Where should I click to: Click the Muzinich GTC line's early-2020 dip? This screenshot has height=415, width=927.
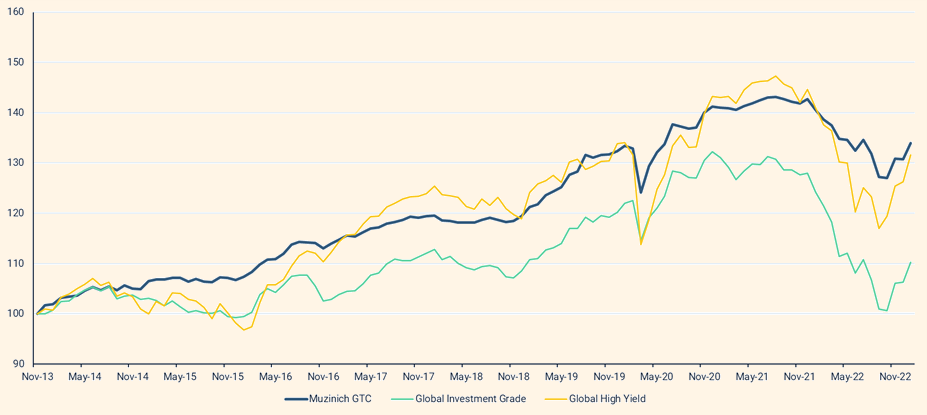point(640,193)
